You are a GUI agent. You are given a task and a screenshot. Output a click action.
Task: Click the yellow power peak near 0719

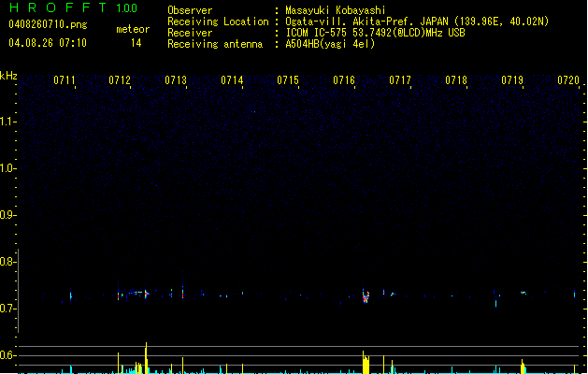coord(523,367)
